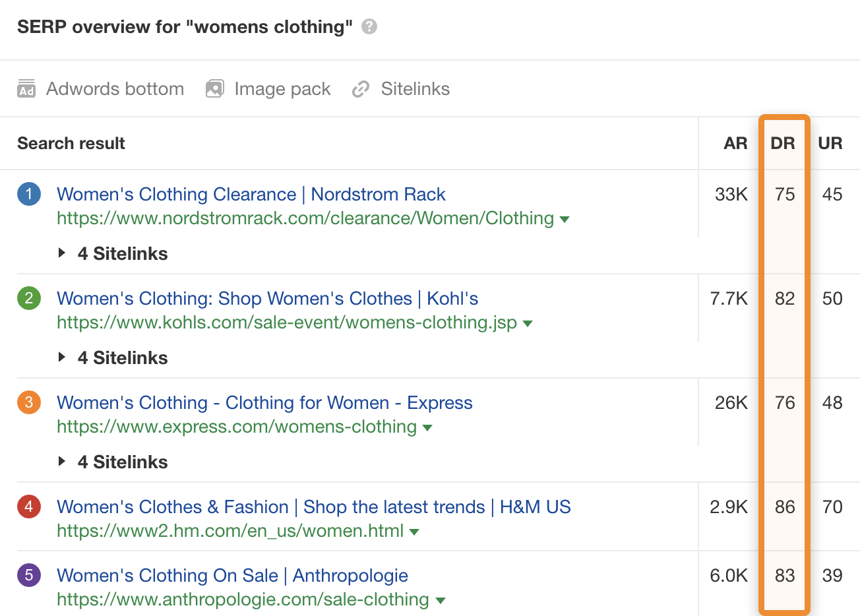This screenshot has height=616, width=860.
Task: Open the Women's Clothing Clearance Nordstrom Rack link
Action: click(x=251, y=194)
